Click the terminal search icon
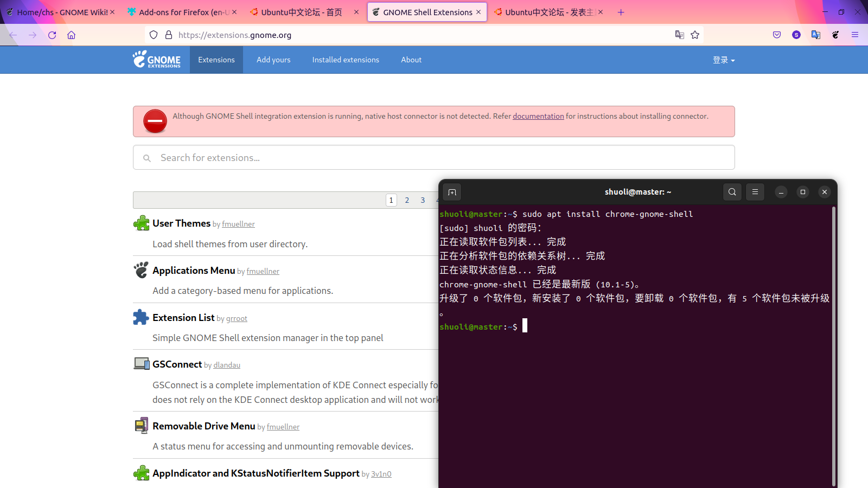This screenshot has height=488, width=868. point(732,192)
